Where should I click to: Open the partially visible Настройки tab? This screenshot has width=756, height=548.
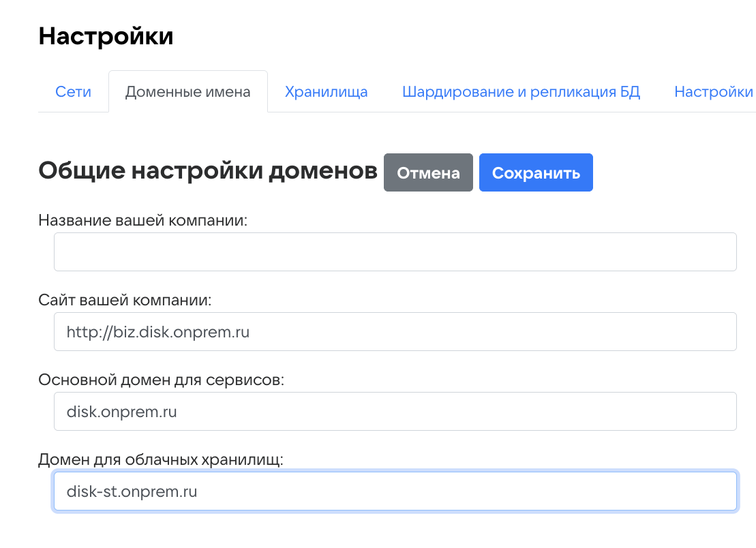(x=714, y=91)
